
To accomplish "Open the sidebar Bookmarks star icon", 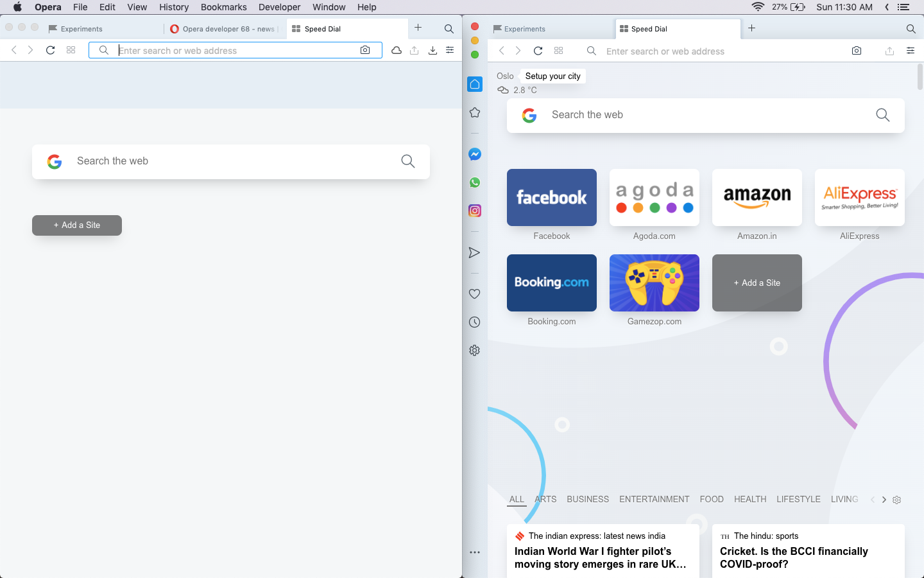I will coord(475,112).
